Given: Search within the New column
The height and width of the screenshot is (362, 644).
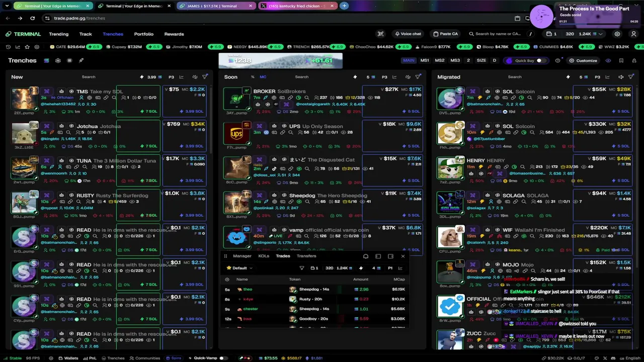Looking at the screenshot, I should 89,77.
